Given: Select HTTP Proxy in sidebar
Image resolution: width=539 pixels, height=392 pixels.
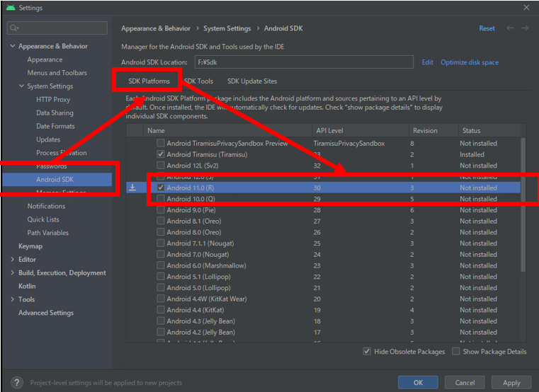Looking at the screenshot, I should click(x=53, y=100).
